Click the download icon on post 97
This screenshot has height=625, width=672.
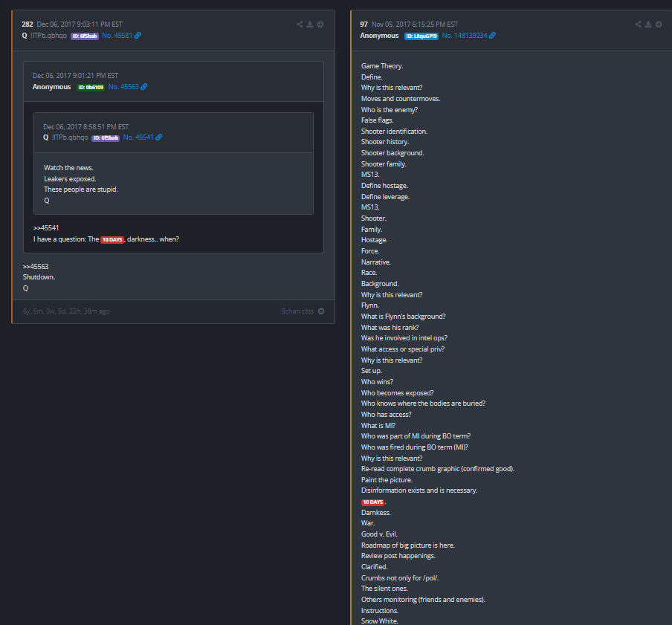point(648,25)
